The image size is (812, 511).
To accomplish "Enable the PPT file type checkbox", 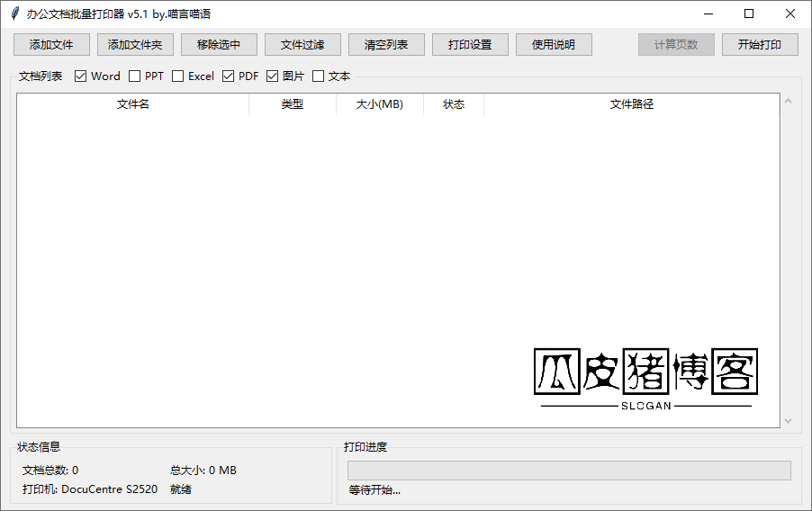I will (135, 76).
